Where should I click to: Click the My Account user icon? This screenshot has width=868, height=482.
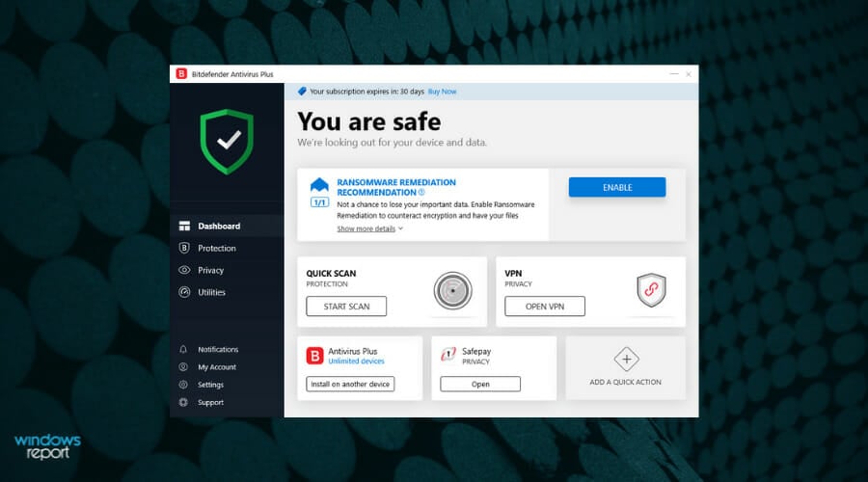[x=183, y=367]
